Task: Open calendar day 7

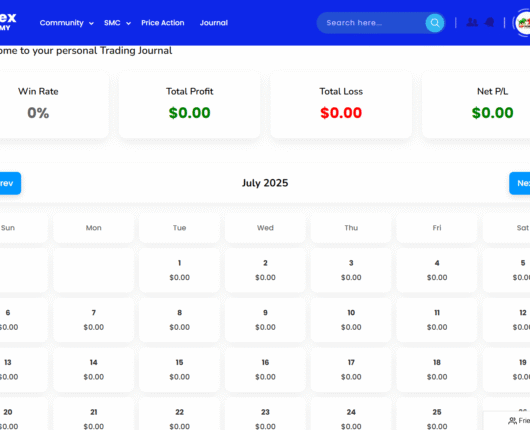Action: pos(94,320)
